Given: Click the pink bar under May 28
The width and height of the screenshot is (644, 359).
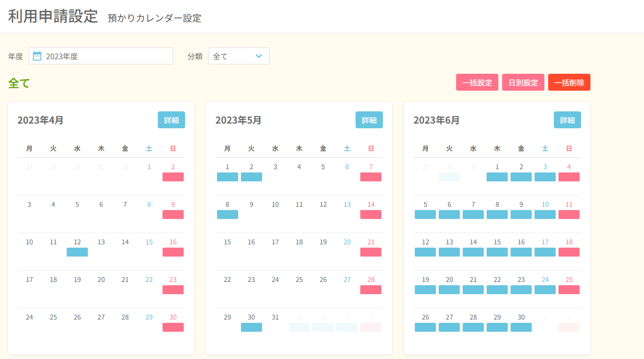Looking at the screenshot, I should (371, 289).
